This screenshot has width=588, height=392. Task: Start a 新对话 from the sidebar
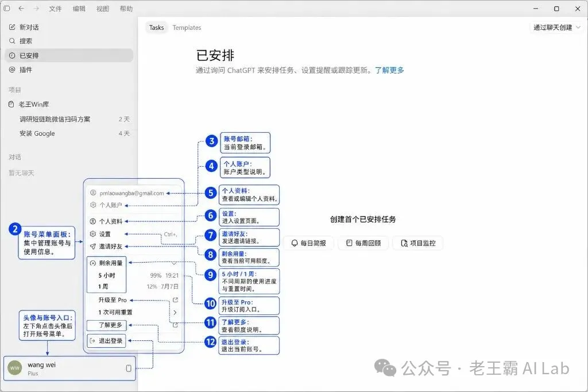(69, 27)
